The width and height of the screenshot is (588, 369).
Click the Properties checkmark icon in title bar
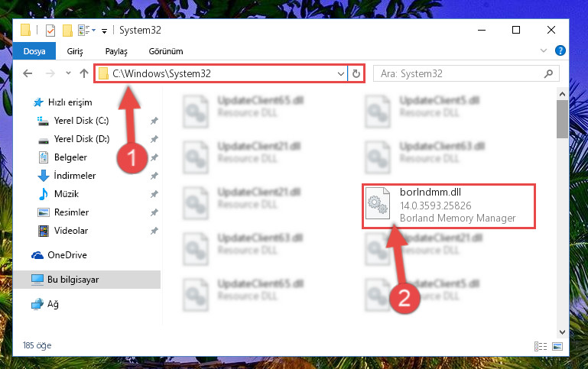pyautogui.click(x=50, y=31)
